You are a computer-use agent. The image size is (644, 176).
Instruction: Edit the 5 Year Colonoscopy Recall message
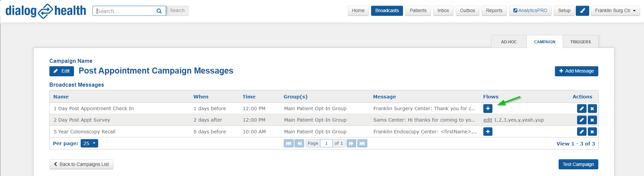(581, 132)
